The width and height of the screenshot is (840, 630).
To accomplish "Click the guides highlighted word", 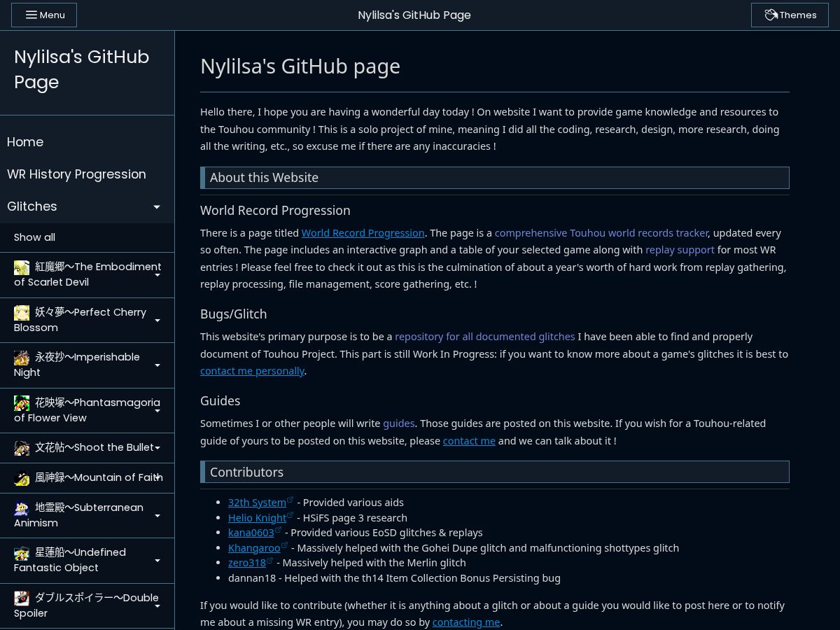I will coord(399,423).
